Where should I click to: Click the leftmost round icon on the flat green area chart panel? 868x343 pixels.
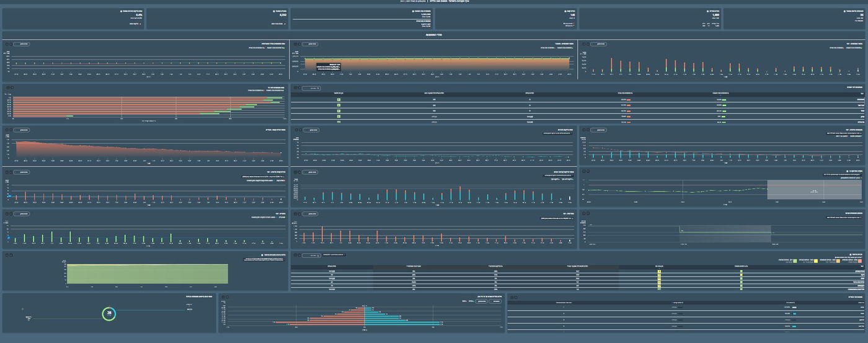click(6, 254)
